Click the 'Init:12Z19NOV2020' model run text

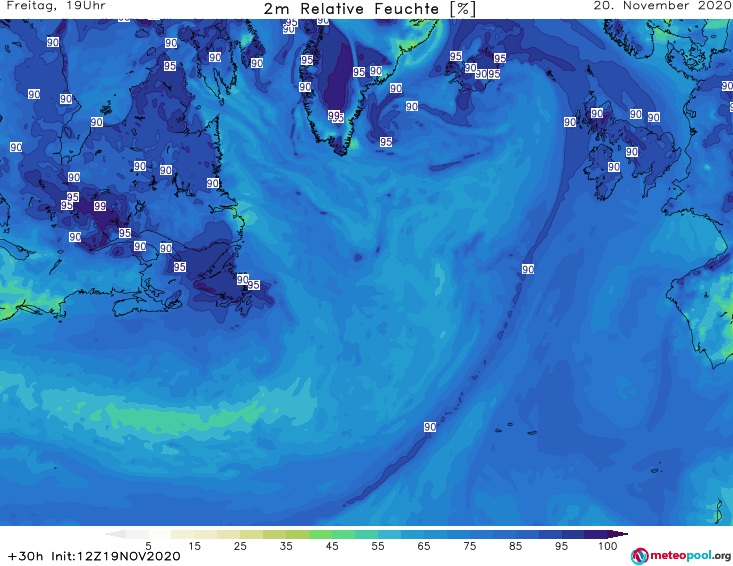[115, 556]
